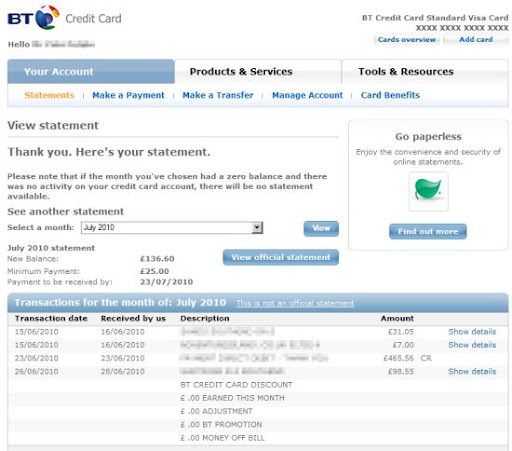The height and width of the screenshot is (451, 512).
Task: Click the '£ .00 MONEY OFF BILL' row
Action: [x=222, y=438]
